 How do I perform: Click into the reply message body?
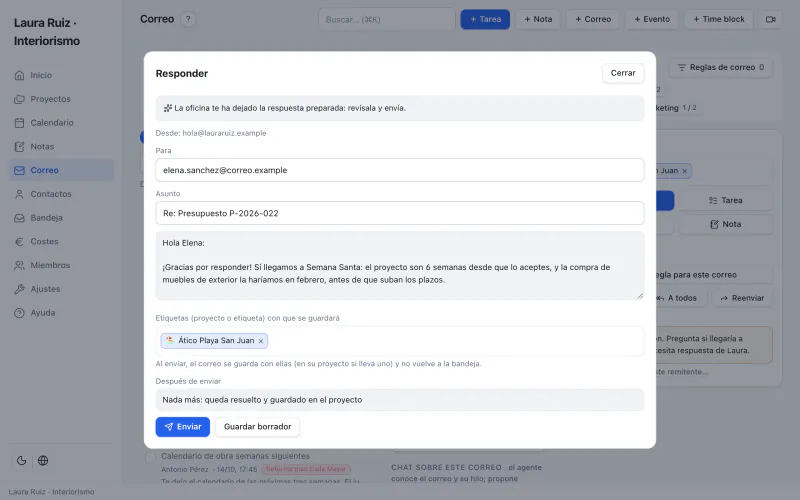(399, 265)
